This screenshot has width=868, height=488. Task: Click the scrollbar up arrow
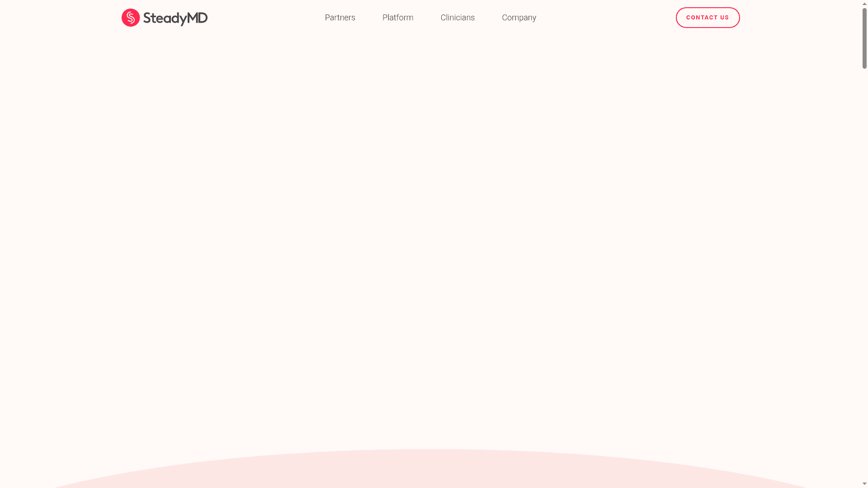pyautogui.click(x=864, y=4)
